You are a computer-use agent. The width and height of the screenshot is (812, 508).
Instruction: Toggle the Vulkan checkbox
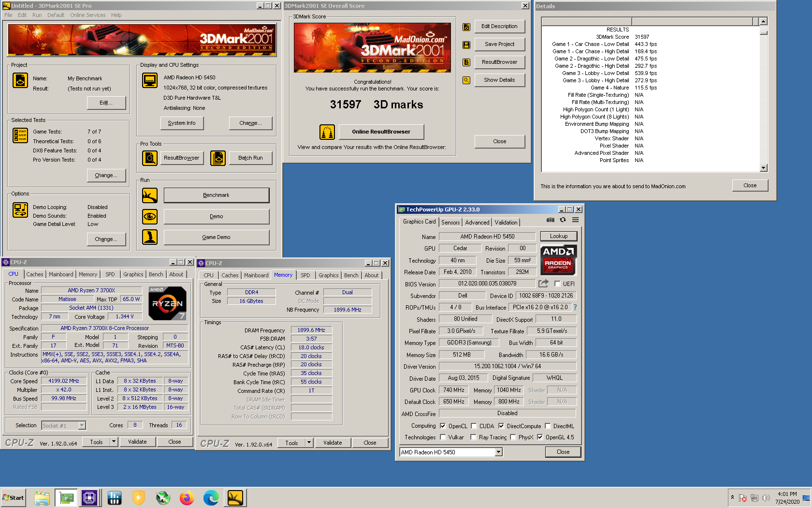tap(443, 437)
